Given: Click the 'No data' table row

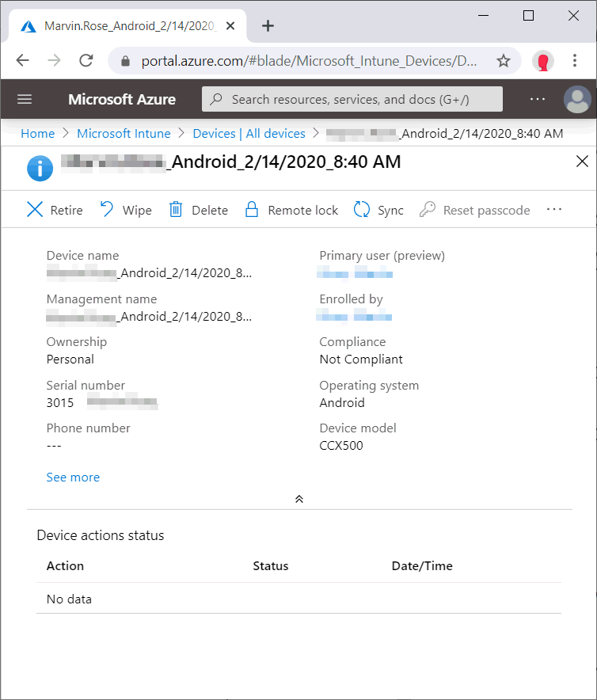Looking at the screenshot, I should point(298,599).
